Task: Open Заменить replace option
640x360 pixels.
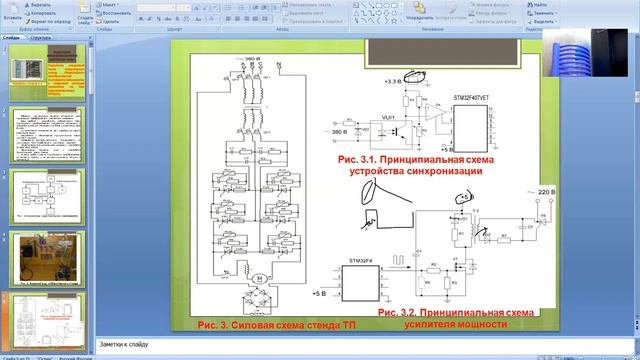Action: point(541,13)
